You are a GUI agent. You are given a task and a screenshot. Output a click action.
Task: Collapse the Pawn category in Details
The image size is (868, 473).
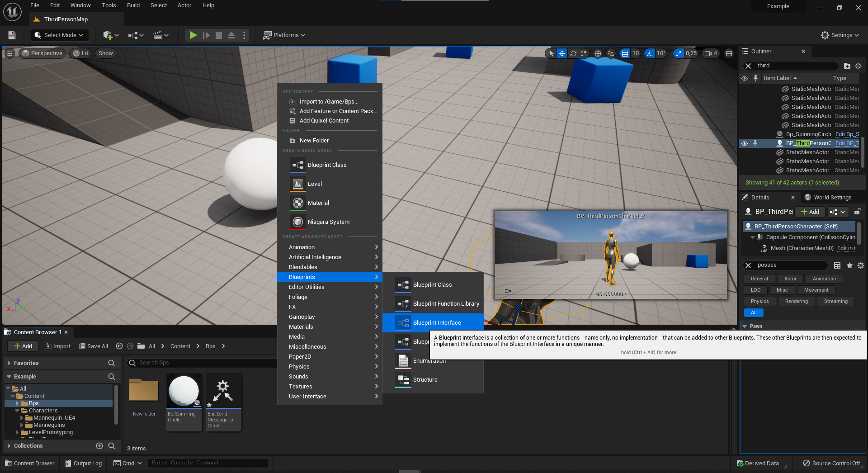tap(745, 326)
